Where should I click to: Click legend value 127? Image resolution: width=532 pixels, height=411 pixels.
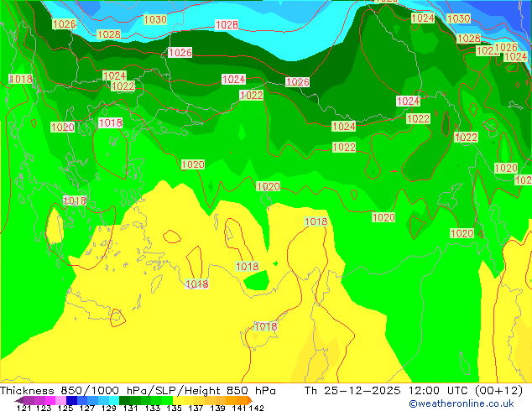pyautogui.click(x=87, y=408)
